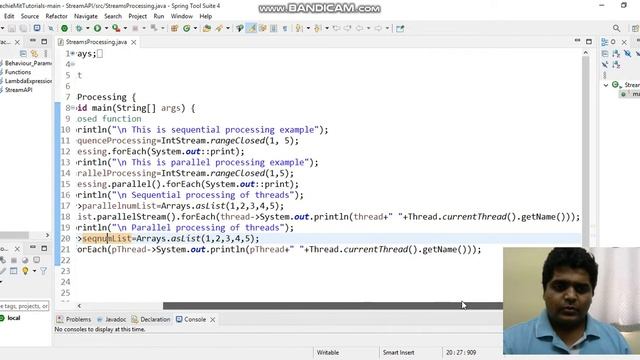Toggle Link with Editor in Package Explorer
Image resolution: width=640 pixels, height=360 pixels.
(x=34, y=53)
